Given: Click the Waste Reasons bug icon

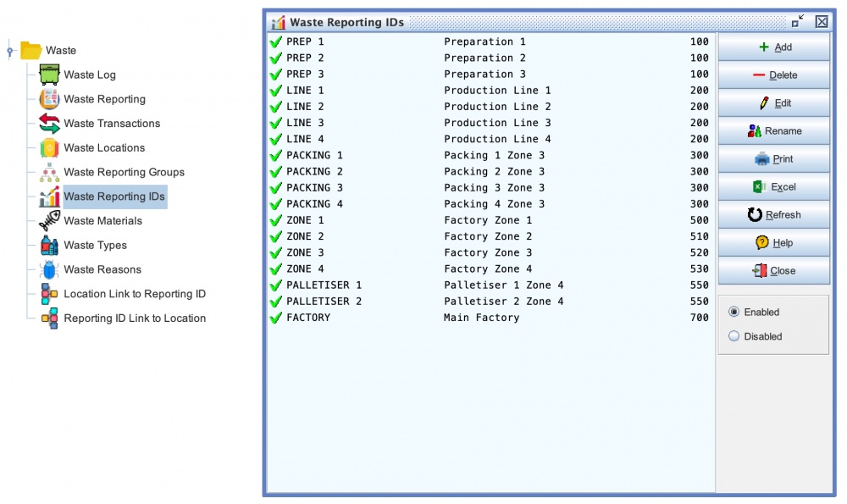Looking at the screenshot, I should point(49,270).
